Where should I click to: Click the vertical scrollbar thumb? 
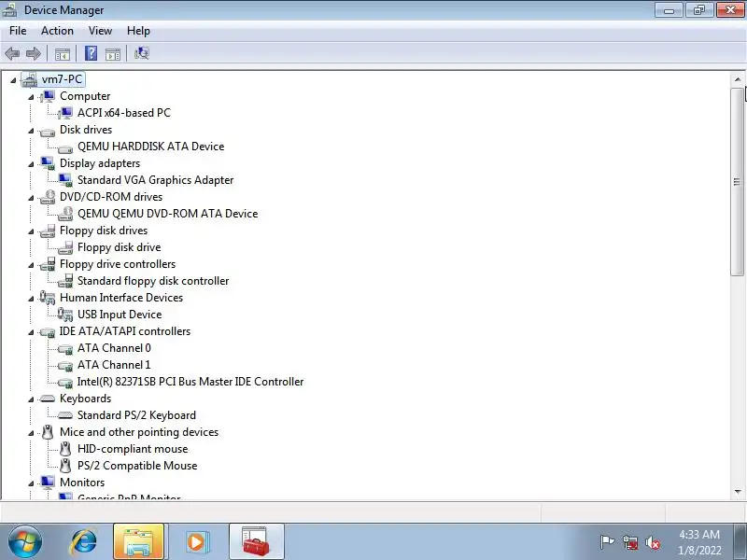tap(738, 181)
